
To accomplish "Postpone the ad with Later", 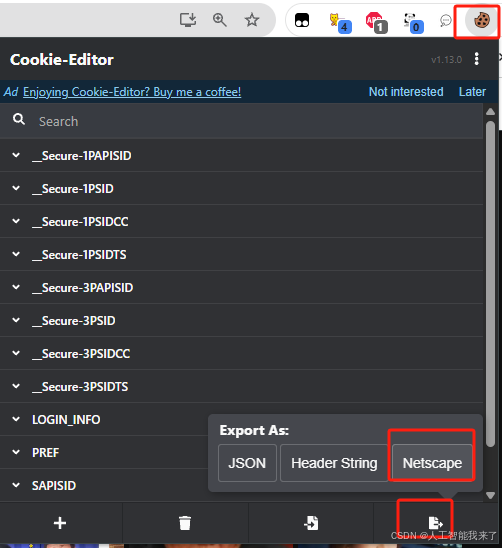I will click(472, 92).
